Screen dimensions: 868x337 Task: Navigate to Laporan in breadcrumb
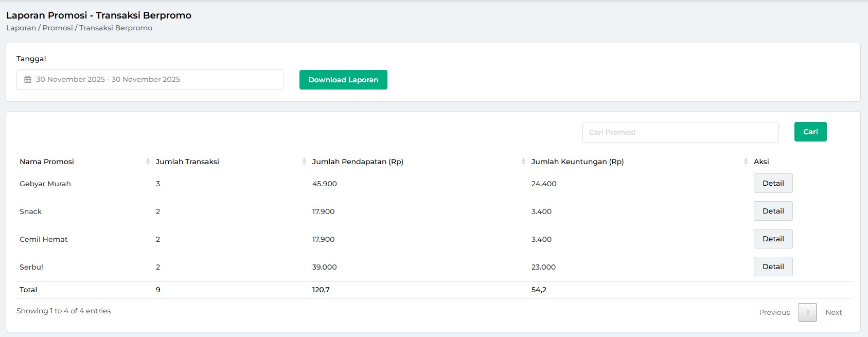21,28
